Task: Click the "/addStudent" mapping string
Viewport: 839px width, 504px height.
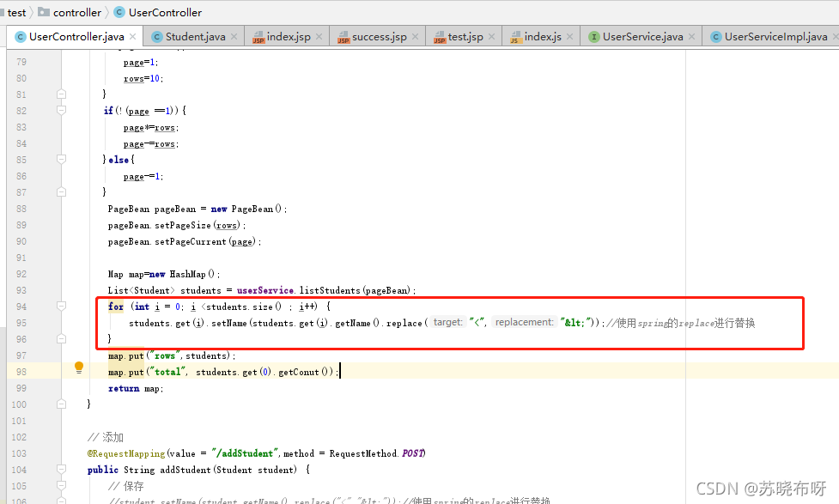Action: [x=245, y=453]
